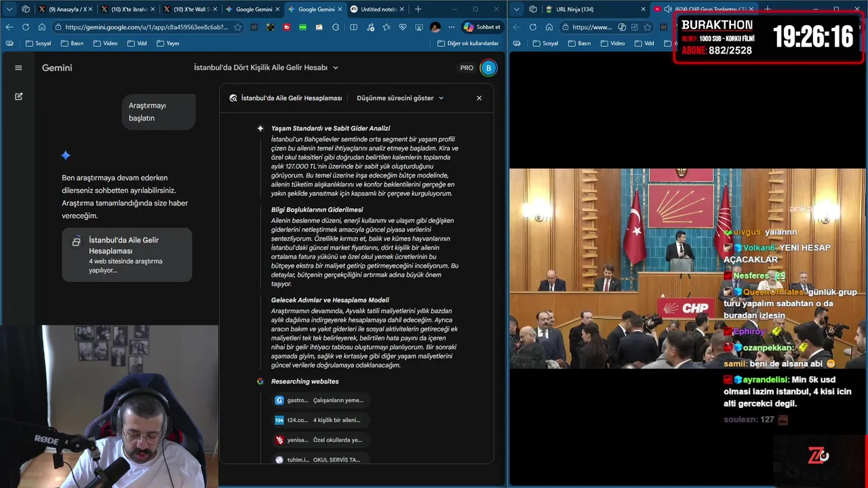This screenshot has height=488, width=868.
Task: Expand the 'Düşünme sürecini göster' dropdown
Action: (x=400, y=98)
